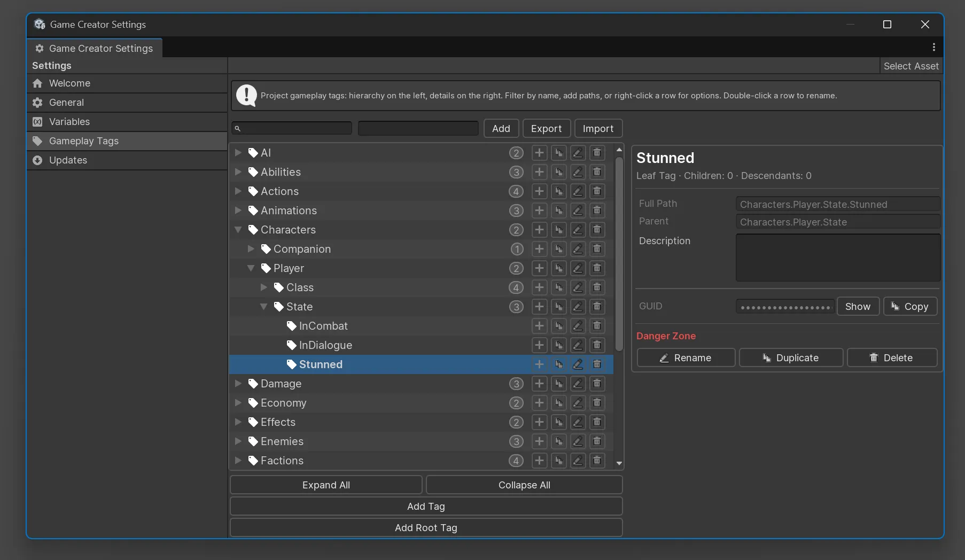This screenshot has width=965, height=560.
Task: Click the duplicate icon in the Abilities row
Action: 558,172
